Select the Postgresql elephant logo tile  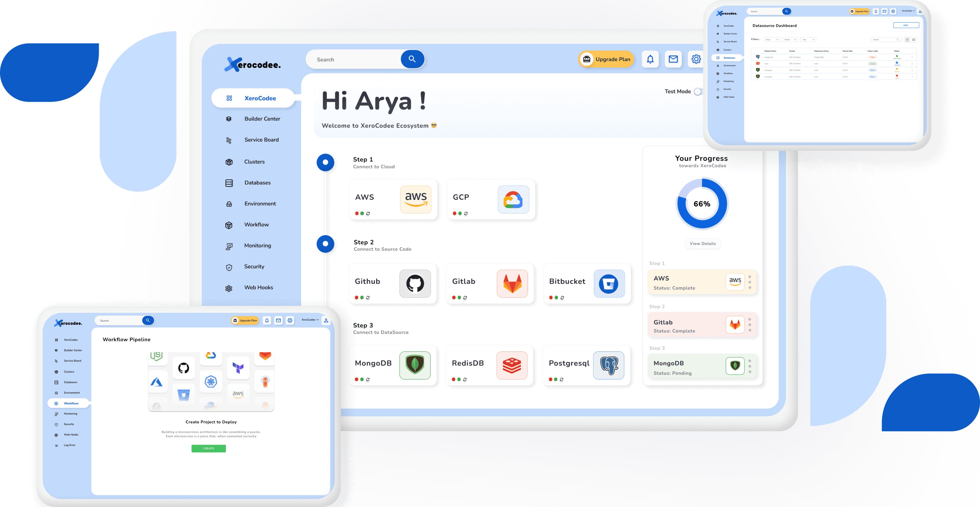click(609, 365)
